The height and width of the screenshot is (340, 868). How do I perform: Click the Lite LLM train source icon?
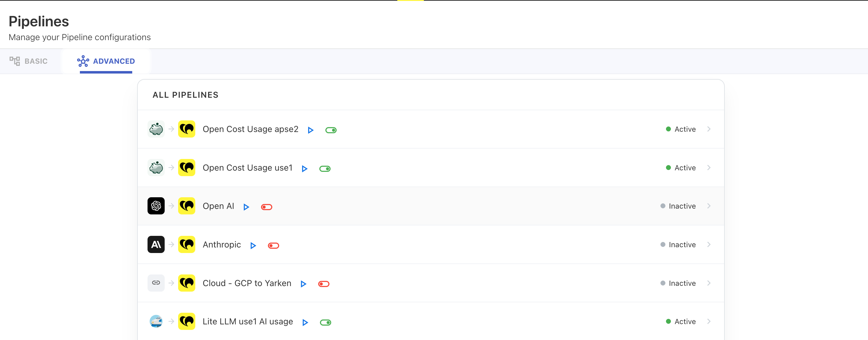click(x=156, y=321)
